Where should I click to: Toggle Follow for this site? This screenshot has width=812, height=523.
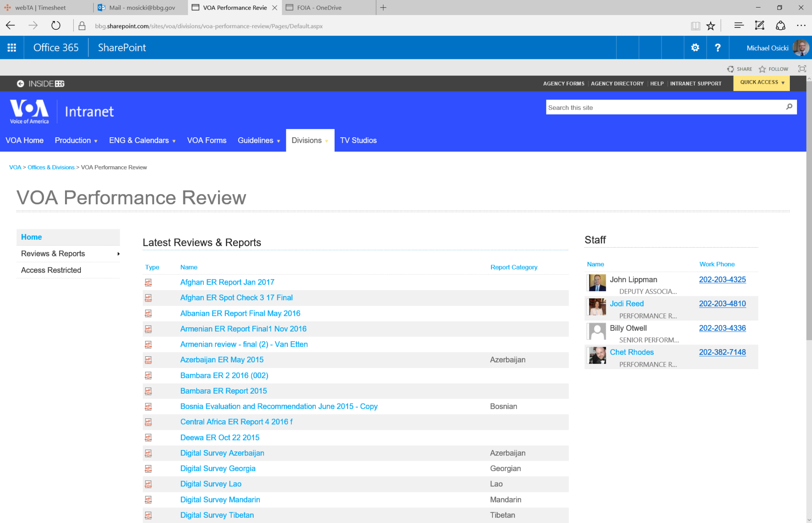click(774, 69)
